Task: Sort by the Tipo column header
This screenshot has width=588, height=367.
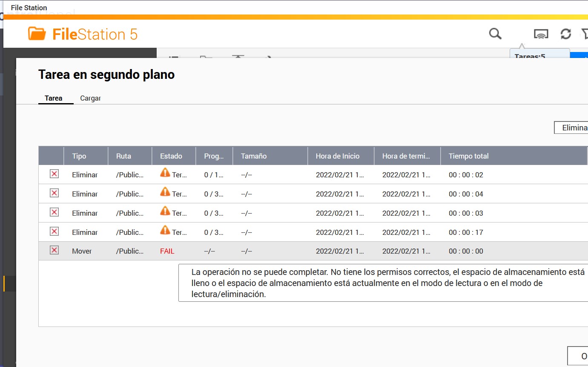Action: point(79,156)
